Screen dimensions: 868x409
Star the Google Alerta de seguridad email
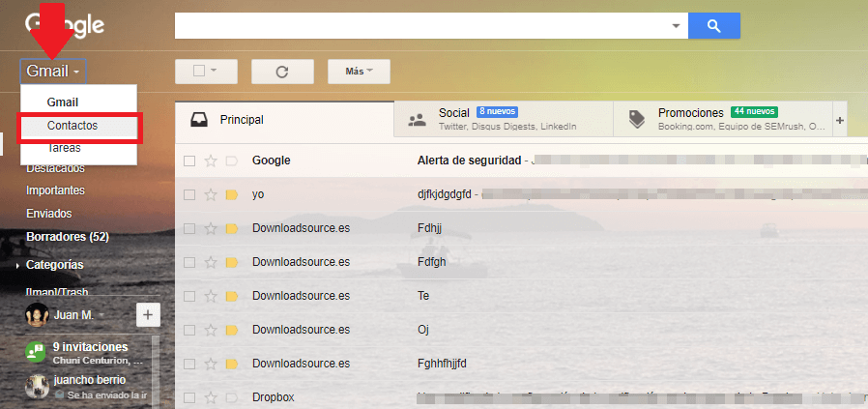tap(211, 161)
